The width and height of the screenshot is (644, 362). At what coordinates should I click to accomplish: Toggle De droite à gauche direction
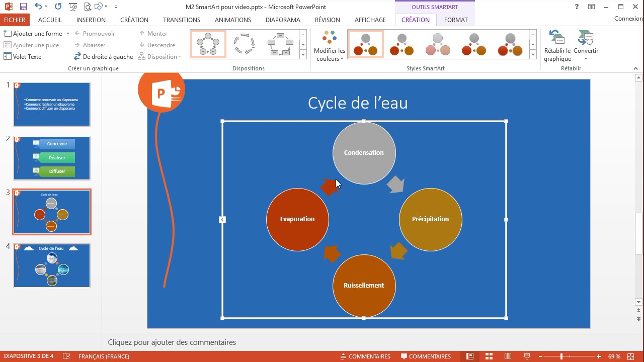coord(103,57)
